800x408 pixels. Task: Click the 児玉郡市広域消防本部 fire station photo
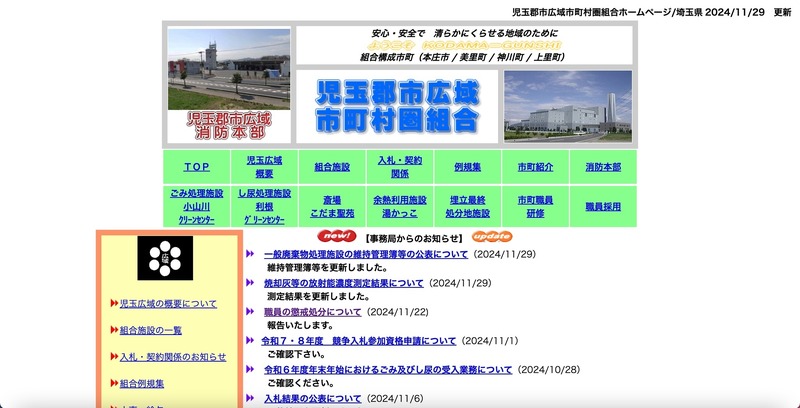[x=229, y=84]
